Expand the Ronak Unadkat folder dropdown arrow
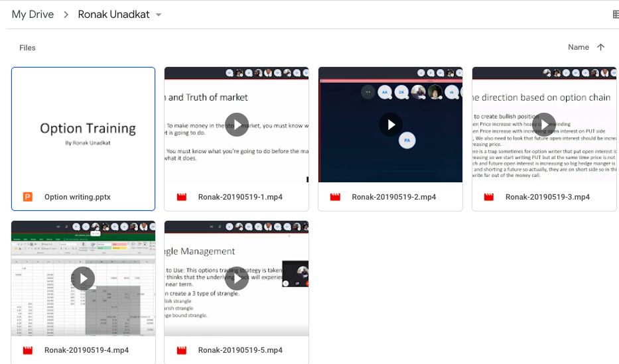Screen dimensions: 619x364 point(159,15)
